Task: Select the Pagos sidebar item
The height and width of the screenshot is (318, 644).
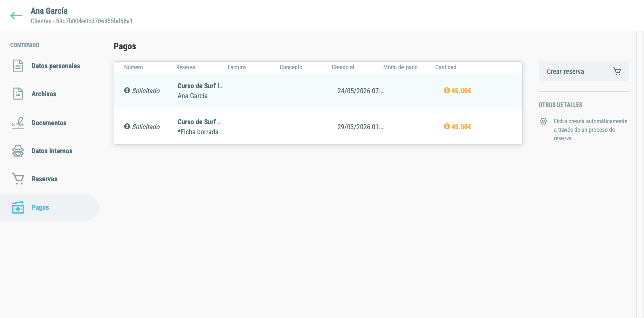Action: (49, 207)
